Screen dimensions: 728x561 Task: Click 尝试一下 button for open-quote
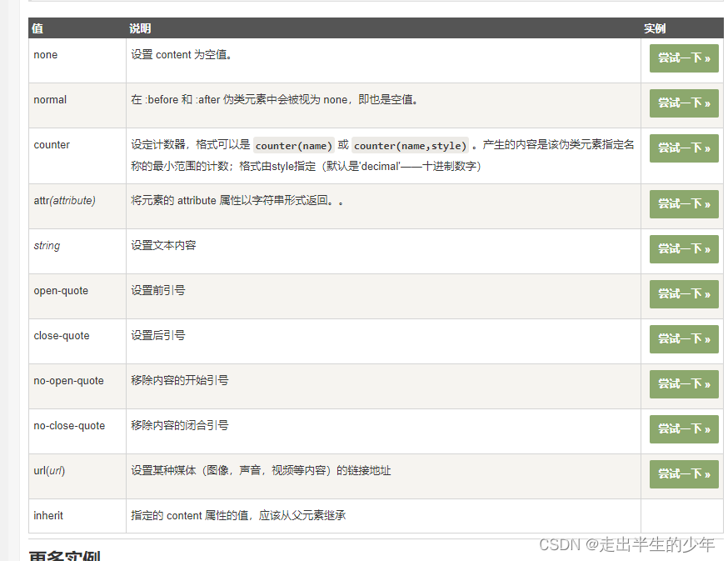(x=683, y=294)
